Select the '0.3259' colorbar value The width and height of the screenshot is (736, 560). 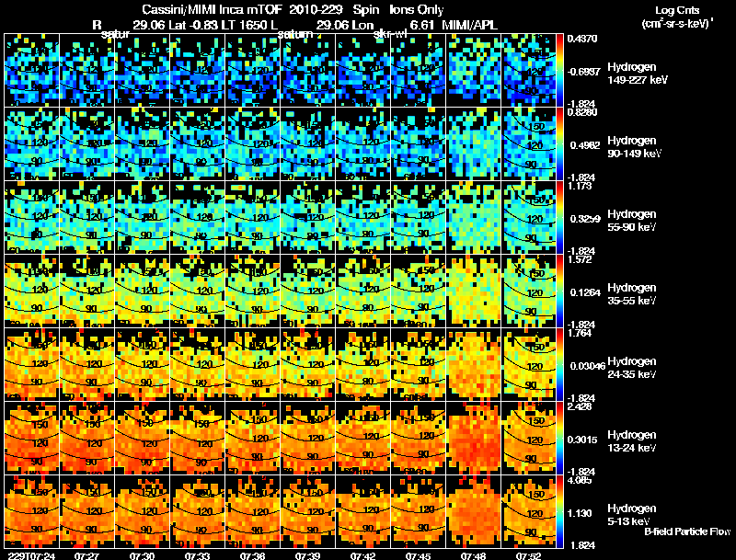(x=585, y=219)
